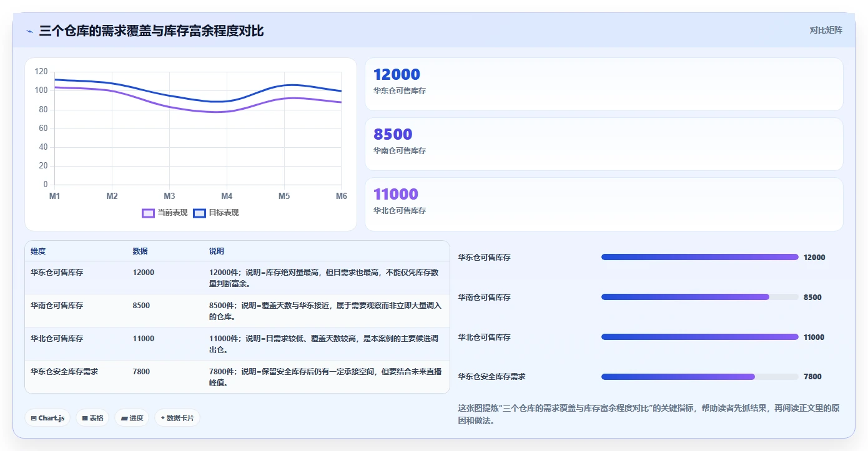Click the summary paragraph starting 这张图提炼

point(649,414)
